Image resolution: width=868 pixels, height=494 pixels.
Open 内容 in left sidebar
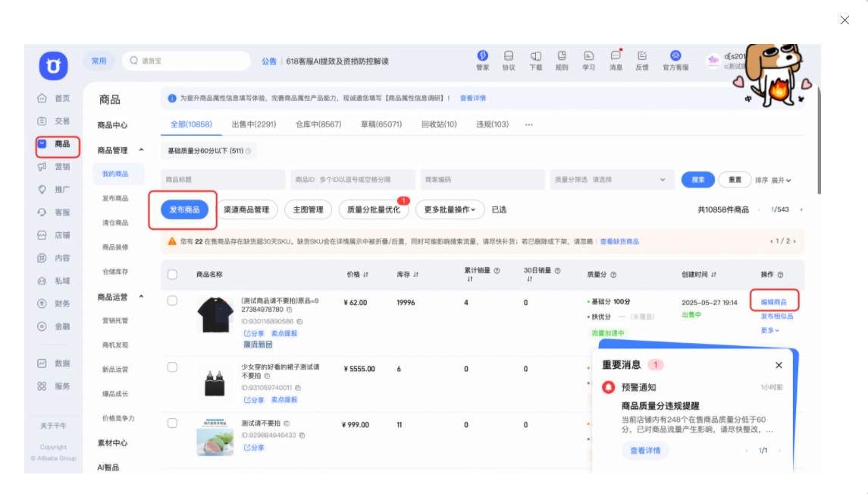point(54,257)
